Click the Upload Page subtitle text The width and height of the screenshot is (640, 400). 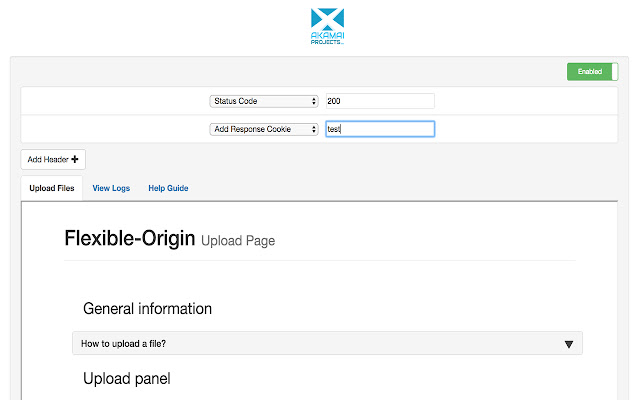(x=238, y=241)
